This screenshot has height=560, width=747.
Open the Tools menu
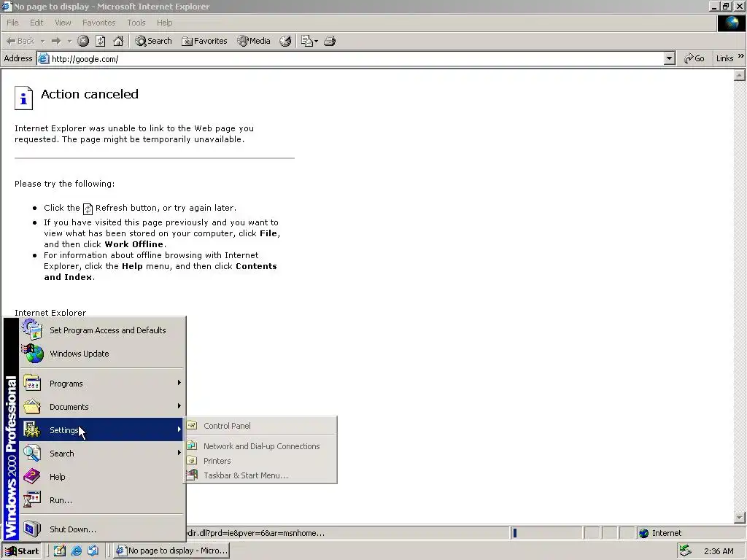pos(136,23)
